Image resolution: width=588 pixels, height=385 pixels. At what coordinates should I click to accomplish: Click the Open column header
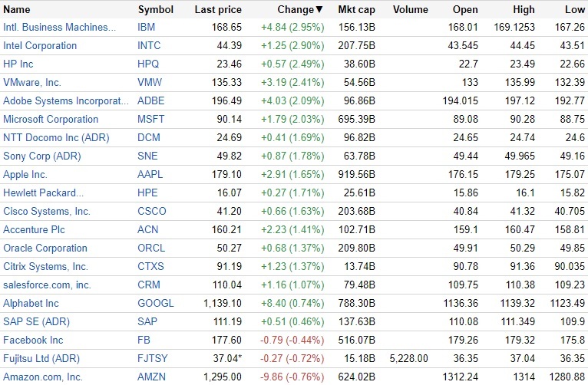click(x=465, y=10)
